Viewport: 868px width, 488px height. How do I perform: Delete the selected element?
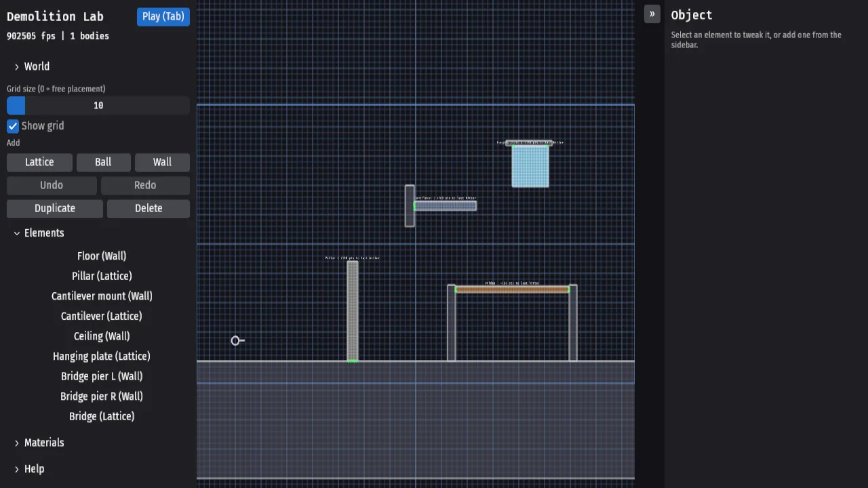(149, 208)
